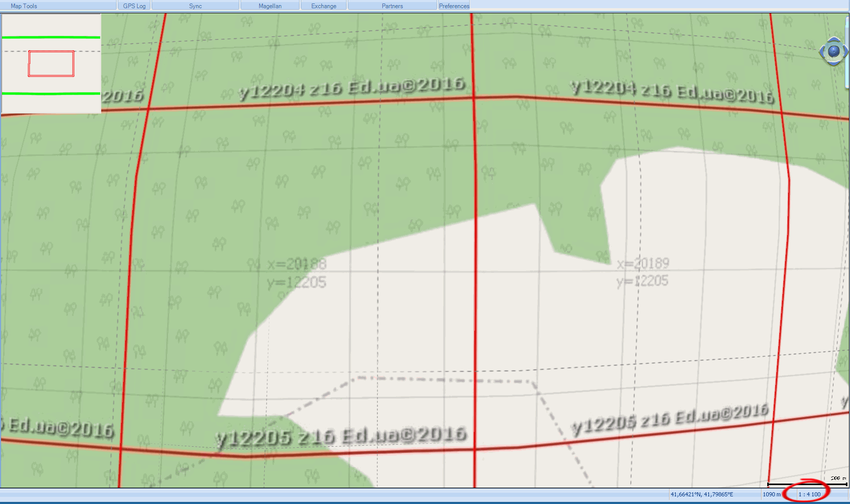Select the Magellan tab
Viewport: 850px width, 504px height.
click(x=270, y=6)
